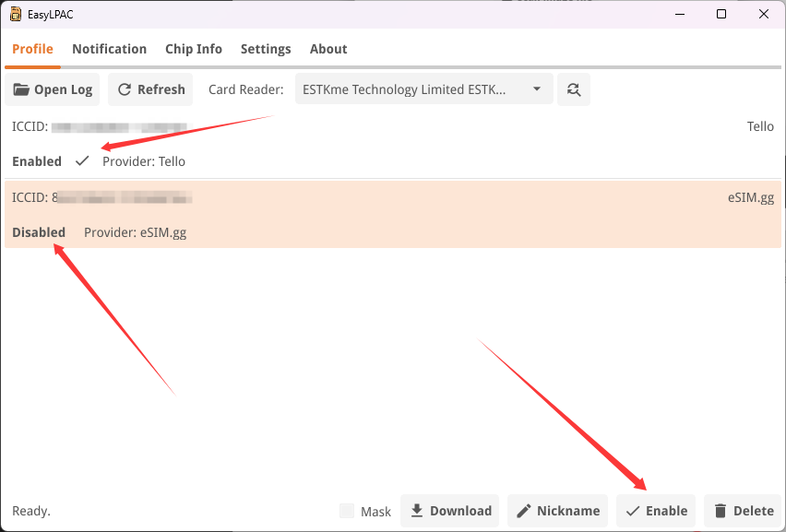Select the Profile tab
Viewport: 786px width, 532px height.
pyautogui.click(x=32, y=49)
